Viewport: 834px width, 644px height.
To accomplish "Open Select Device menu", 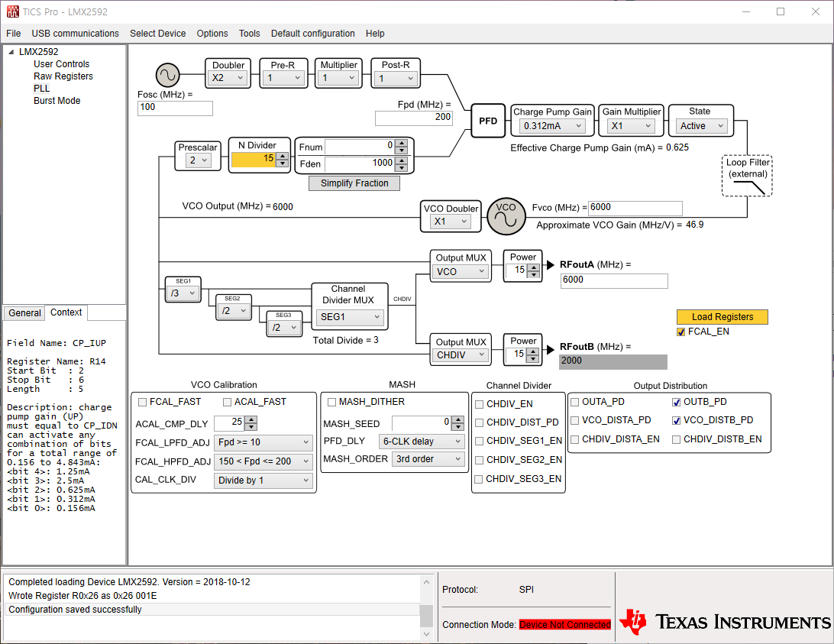I will point(158,34).
